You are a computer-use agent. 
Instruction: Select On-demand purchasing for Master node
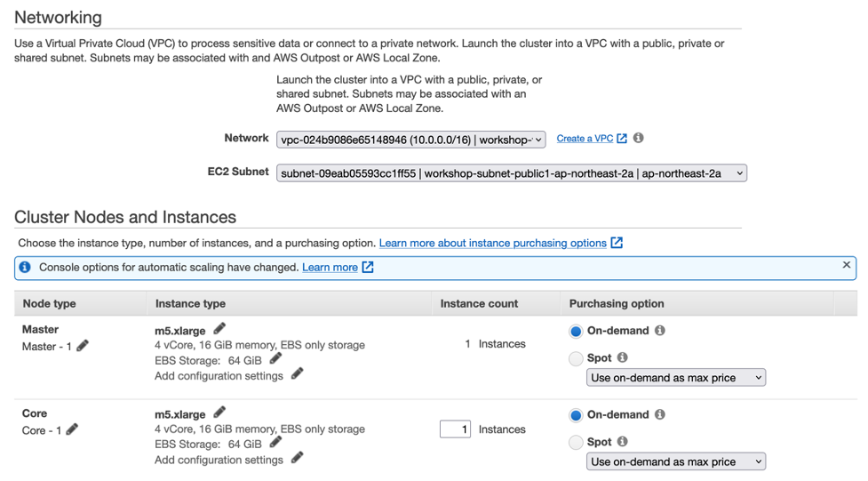[x=576, y=331]
